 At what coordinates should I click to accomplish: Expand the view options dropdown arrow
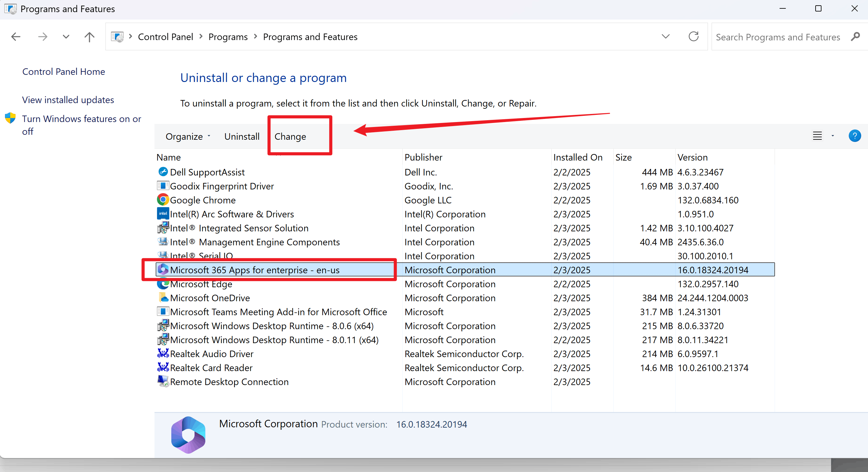833,136
